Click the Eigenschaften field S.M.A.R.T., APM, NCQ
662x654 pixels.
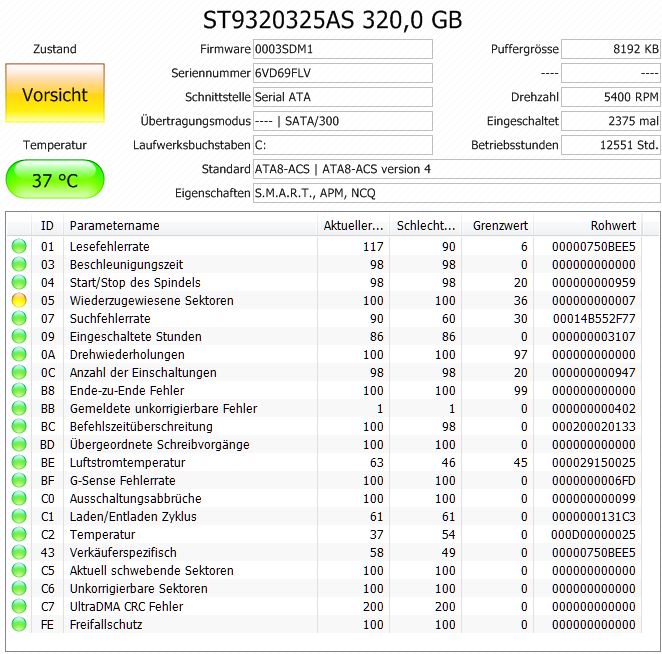click(x=456, y=193)
